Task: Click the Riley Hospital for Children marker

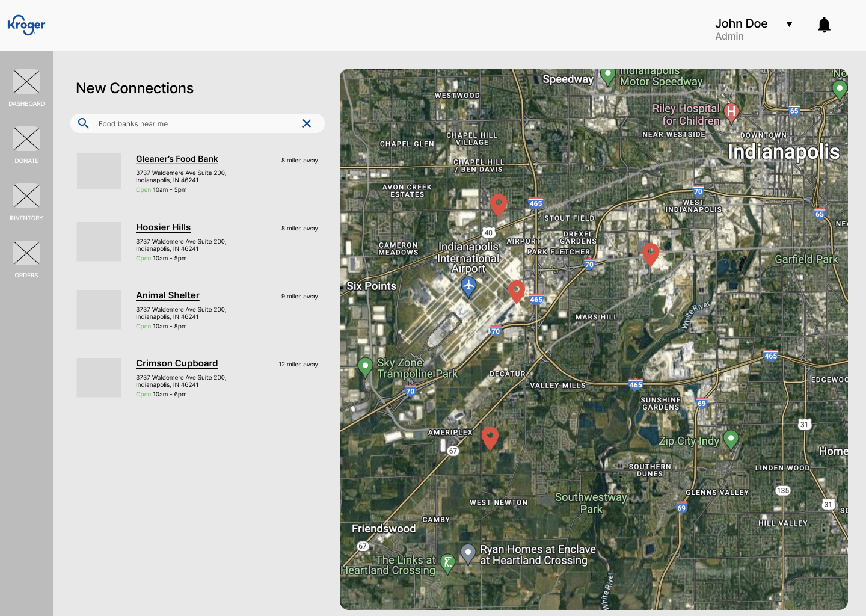Action: pyautogui.click(x=731, y=112)
